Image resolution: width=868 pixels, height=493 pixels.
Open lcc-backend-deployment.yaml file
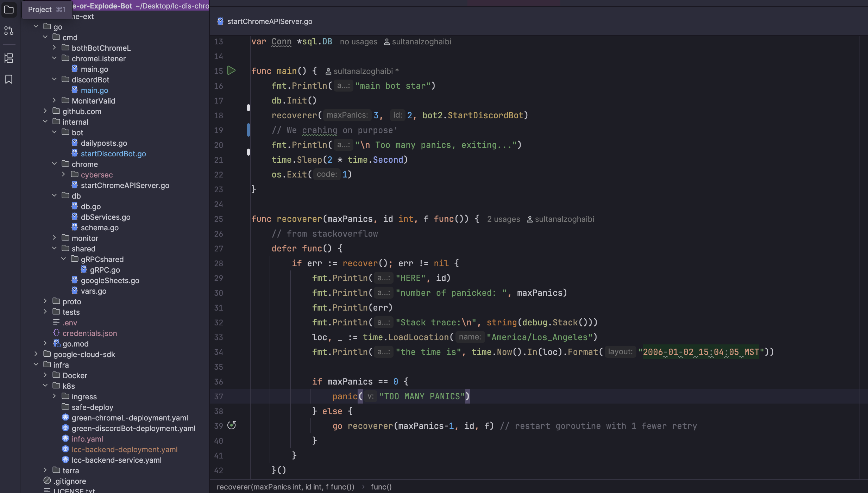pos(125,449)
